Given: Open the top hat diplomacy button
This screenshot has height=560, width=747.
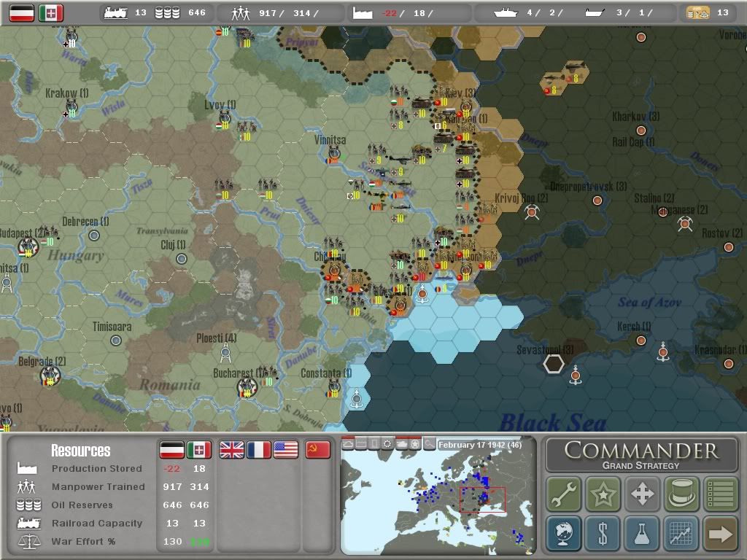Looking at the screenshot, I should click(x=681, y=494).
